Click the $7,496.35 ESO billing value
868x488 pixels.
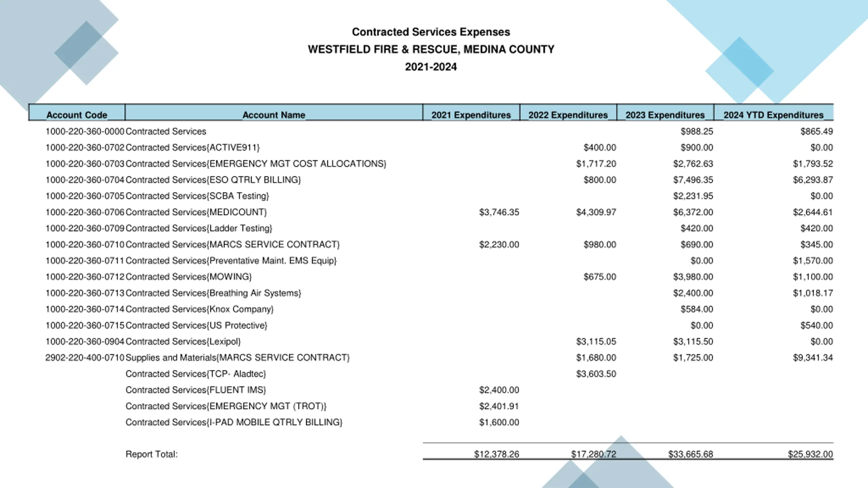[693, 180]
